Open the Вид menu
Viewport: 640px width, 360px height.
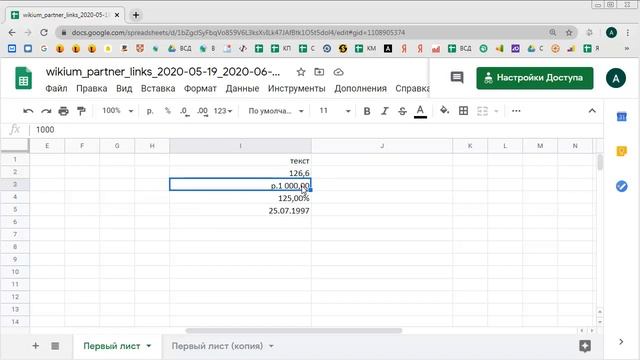(x=124, y=89)
